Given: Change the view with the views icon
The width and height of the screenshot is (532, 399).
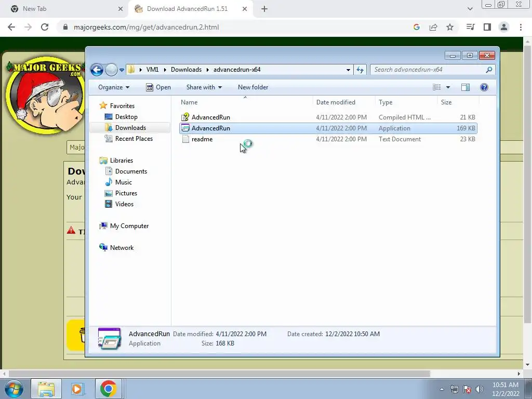Looking at the screenshot, I should click(x=436, y=87).
